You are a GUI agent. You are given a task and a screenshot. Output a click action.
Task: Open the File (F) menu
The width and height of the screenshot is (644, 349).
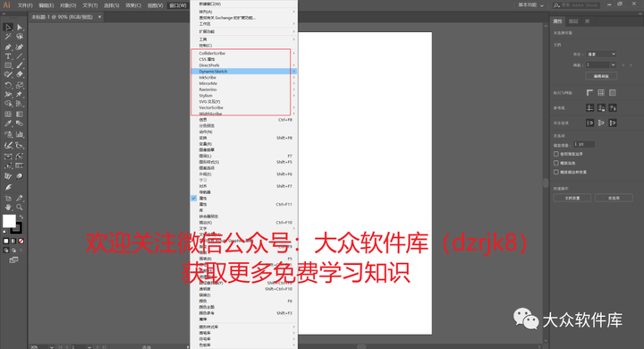[25, 5]
